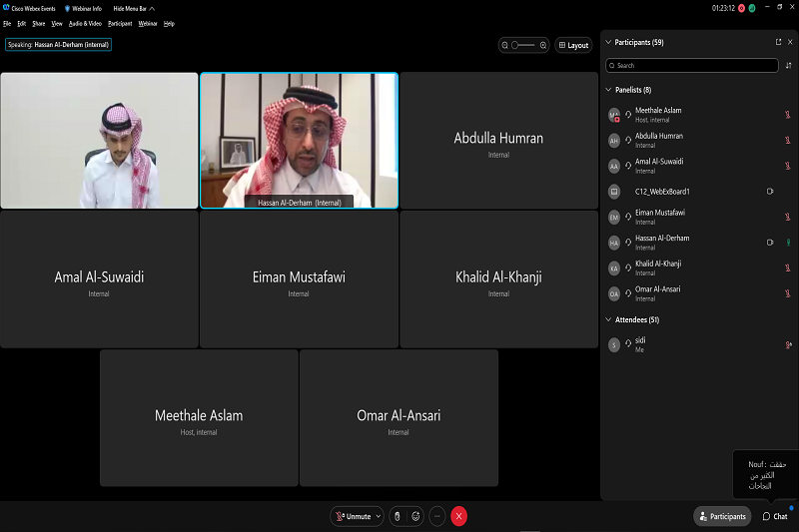Collapse the Panelists section

tap(608, 90)
